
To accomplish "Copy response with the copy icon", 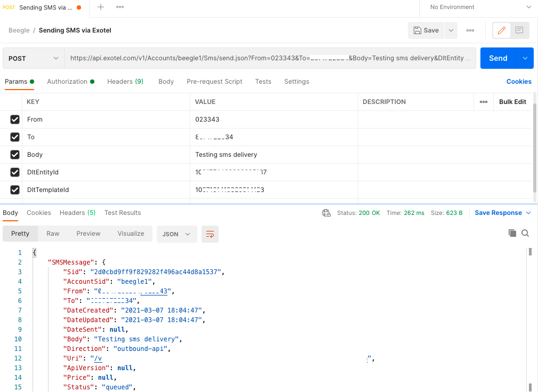I will click(512, 233).
